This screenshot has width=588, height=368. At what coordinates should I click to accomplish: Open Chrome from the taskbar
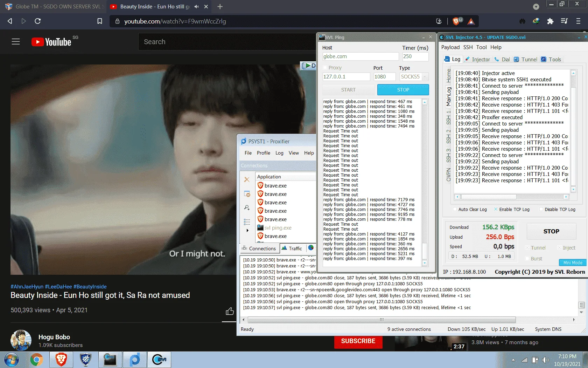click(36, 360)
